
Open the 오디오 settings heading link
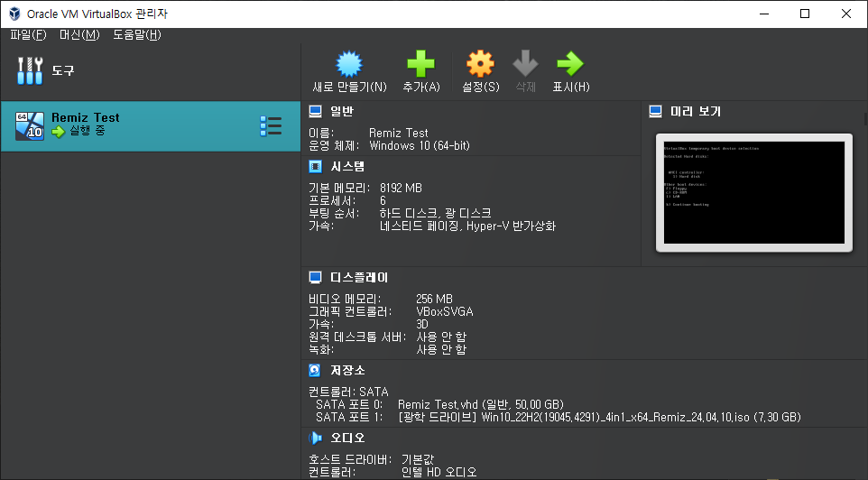[347, 438]
